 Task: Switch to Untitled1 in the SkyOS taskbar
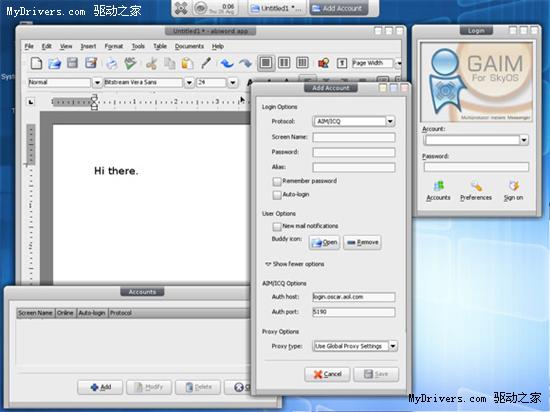click(x=277, y=8)
